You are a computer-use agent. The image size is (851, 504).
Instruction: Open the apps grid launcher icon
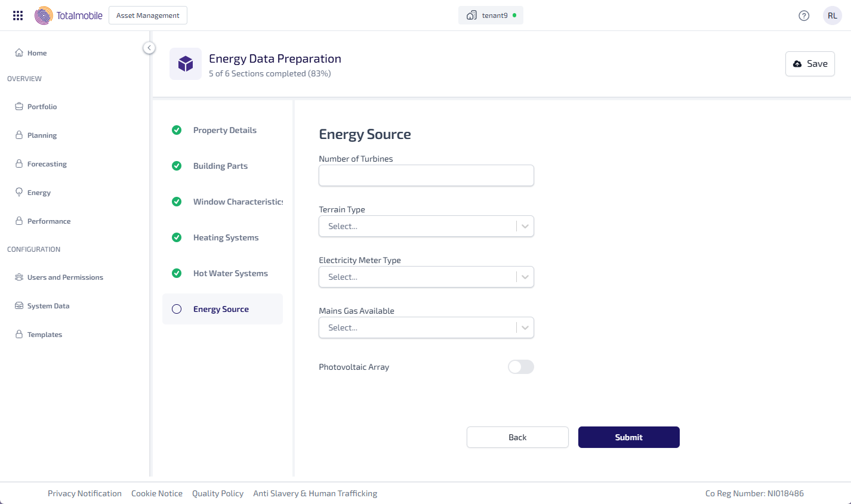(x=18, y=16)
